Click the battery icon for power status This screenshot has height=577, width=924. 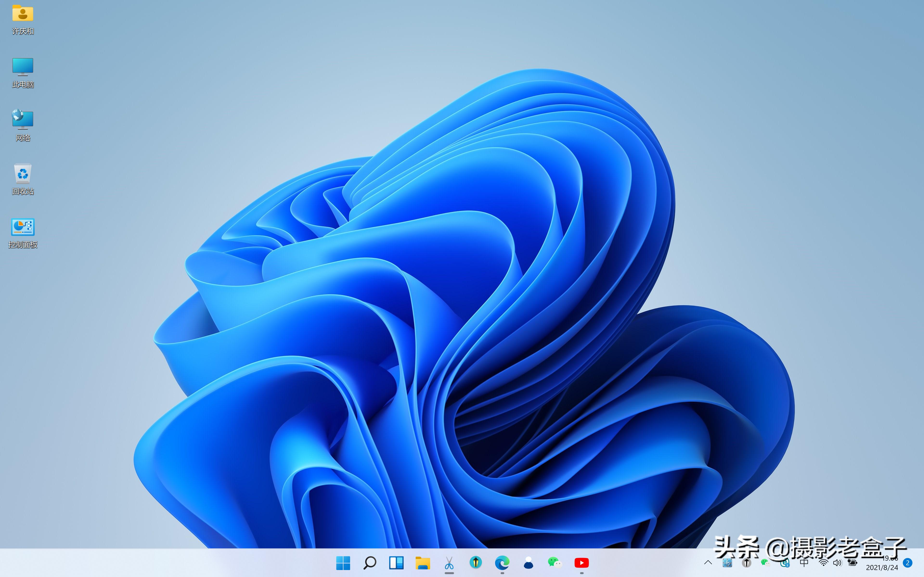[x=852, y=563]
